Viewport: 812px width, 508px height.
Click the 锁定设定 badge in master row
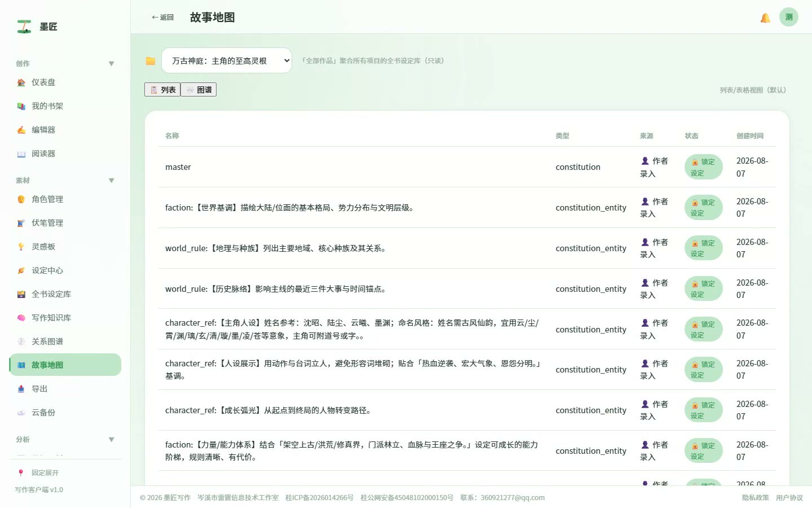703,167
